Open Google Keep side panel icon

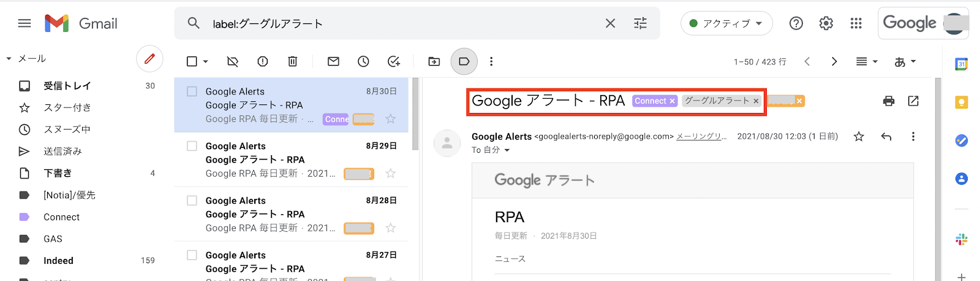(962, 102)
